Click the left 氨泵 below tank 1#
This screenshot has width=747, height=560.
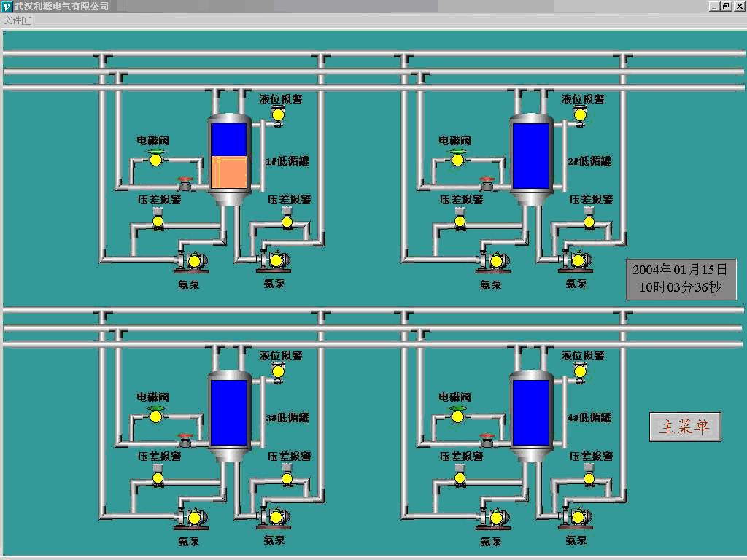(x=193, y=260)
